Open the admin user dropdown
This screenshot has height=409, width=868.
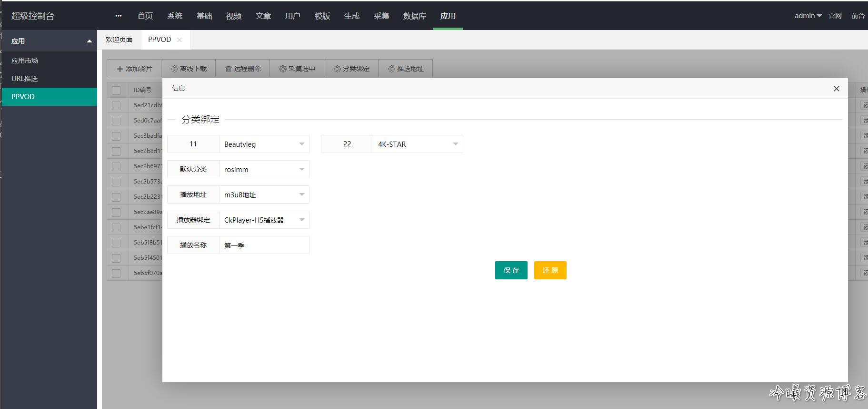point(808,16)
